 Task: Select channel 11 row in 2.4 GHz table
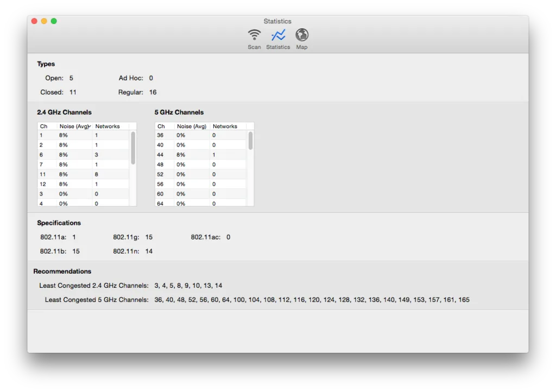81,174
